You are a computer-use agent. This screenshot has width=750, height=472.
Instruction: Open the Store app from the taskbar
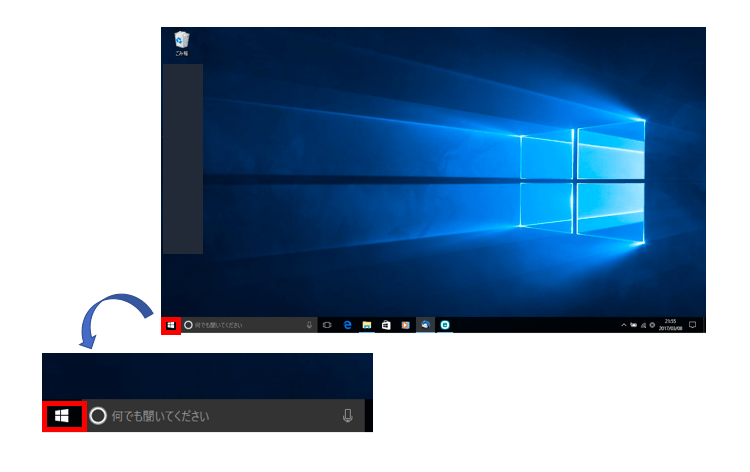pos(386,325)
